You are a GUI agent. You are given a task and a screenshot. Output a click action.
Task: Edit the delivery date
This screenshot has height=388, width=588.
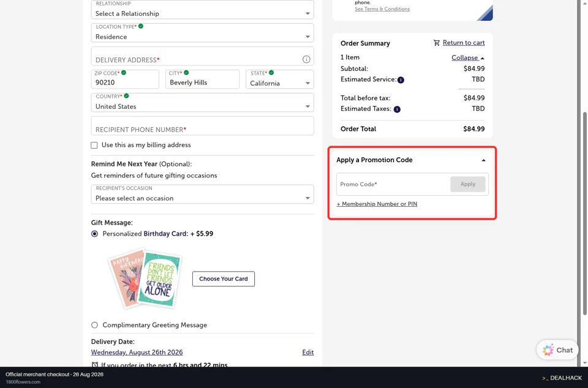coord(308,352)
